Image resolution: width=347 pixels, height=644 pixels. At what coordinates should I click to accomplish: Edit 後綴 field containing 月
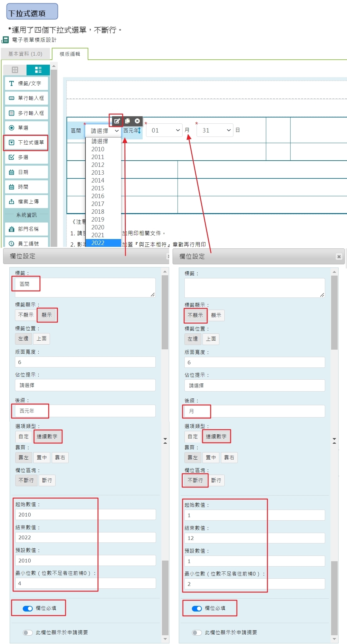pos(255,411)
